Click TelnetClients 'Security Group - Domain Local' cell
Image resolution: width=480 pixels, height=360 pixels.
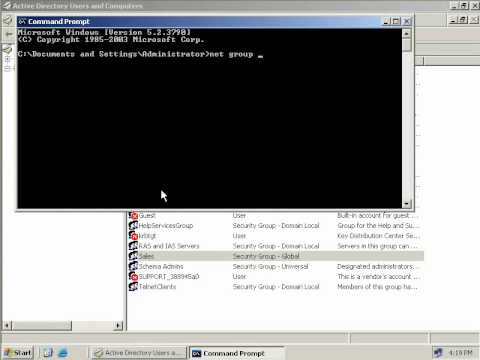(276, 287)
